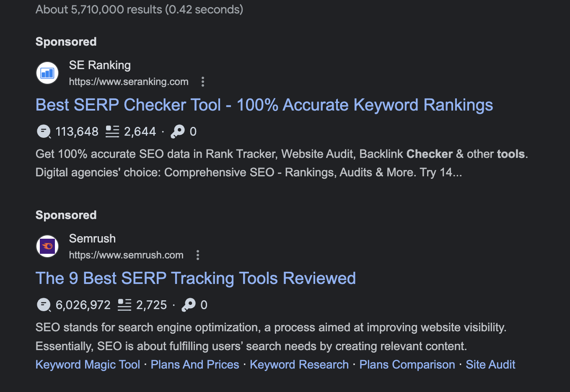570x392 pixels.
Task: Click the listings icon showing 2,644
Action: coord(112,131)
